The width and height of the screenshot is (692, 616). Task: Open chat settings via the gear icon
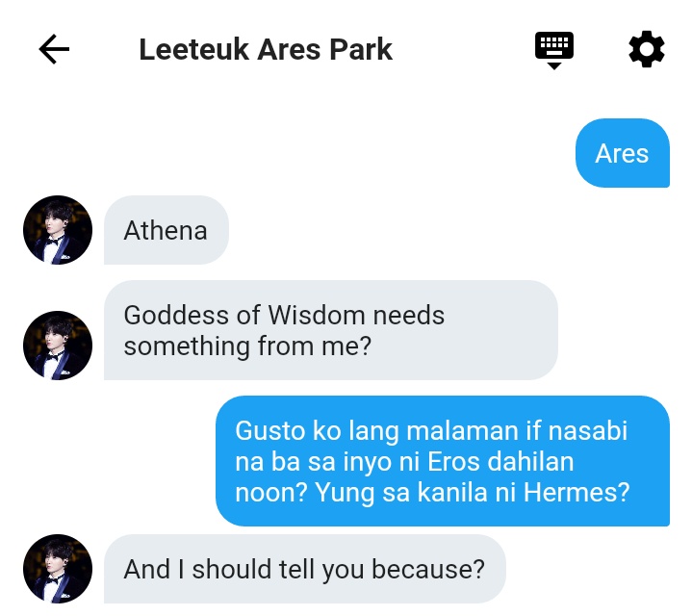pyautogui.click(x=647, y=49)
